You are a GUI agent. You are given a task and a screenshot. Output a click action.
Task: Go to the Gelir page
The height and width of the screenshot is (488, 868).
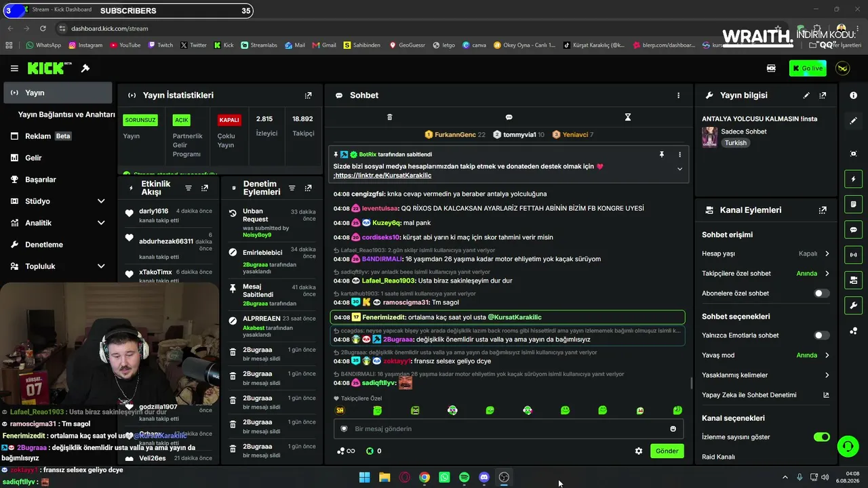pyautogui.click(x=56, y=158)
